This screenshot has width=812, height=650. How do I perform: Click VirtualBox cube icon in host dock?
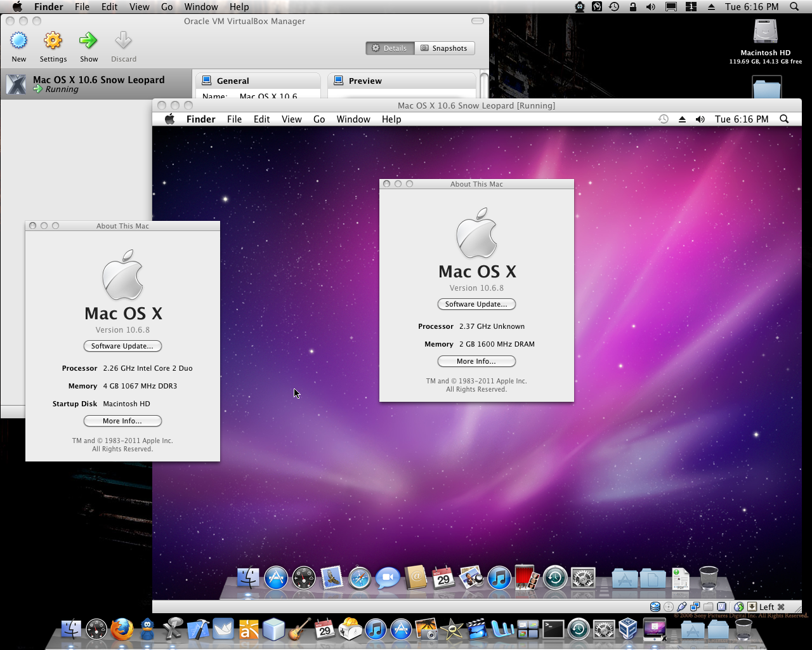(x=628, y=629)
